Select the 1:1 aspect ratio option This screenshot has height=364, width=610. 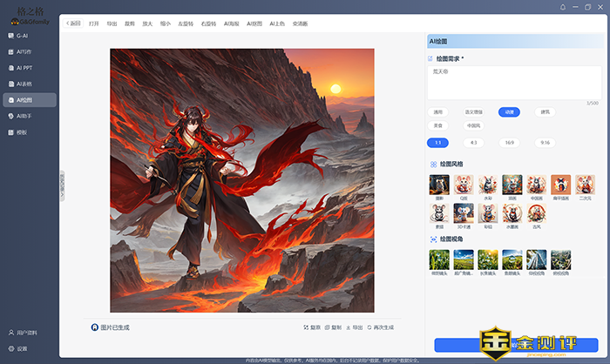coord(438,141)
